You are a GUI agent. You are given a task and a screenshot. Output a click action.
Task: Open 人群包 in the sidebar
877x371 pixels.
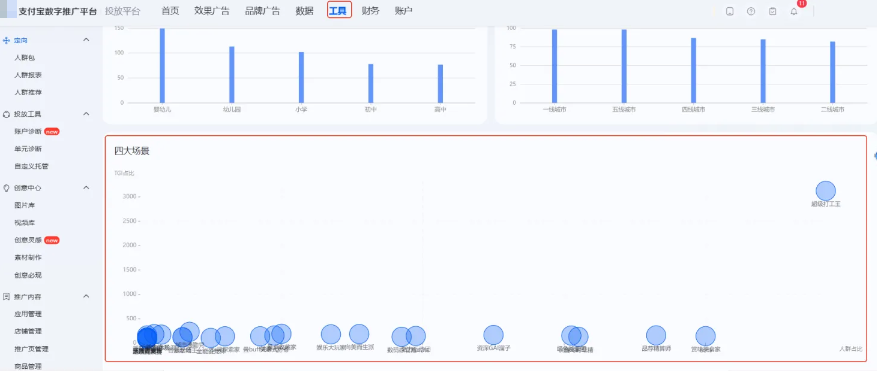(25, 58)
